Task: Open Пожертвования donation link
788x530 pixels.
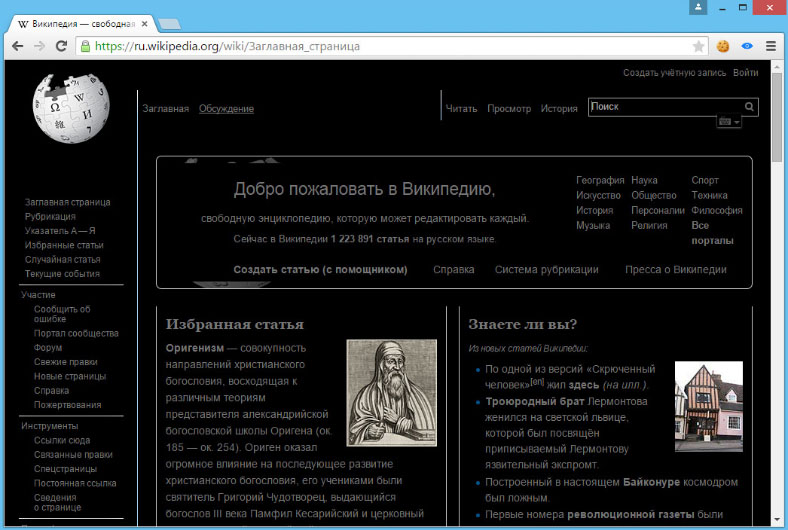Action: tap(67, 405)
